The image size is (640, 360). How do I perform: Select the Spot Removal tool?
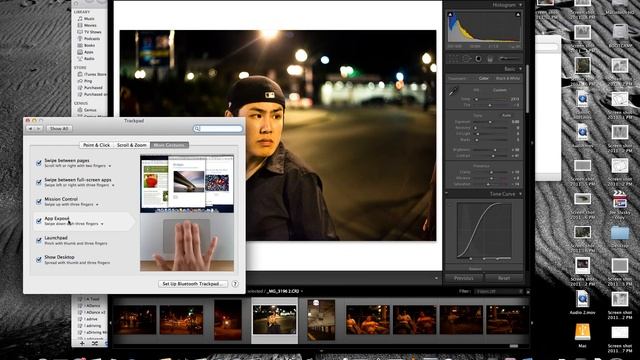pyautogui.click(x=466, y=59)
